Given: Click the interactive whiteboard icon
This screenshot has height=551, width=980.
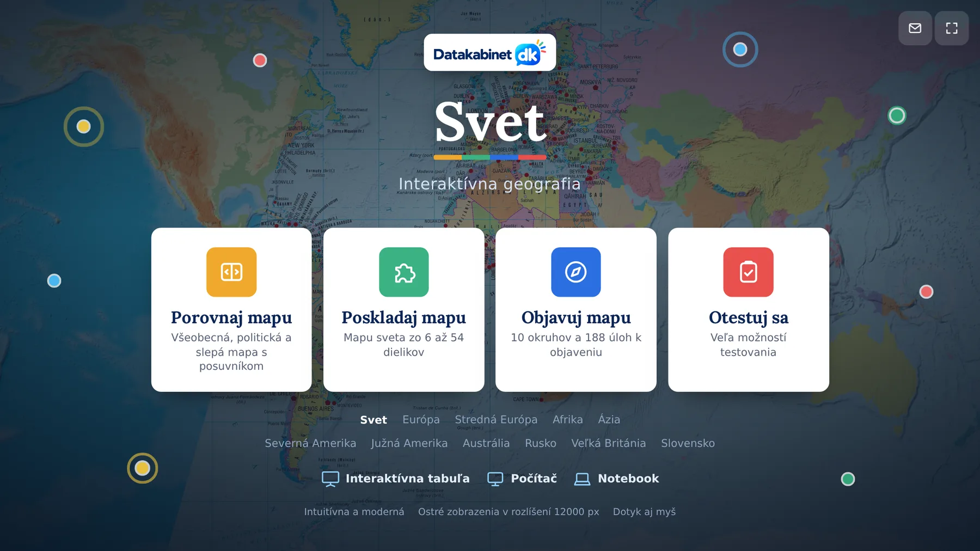Looking at the screenshot, I should coord(330,479).
